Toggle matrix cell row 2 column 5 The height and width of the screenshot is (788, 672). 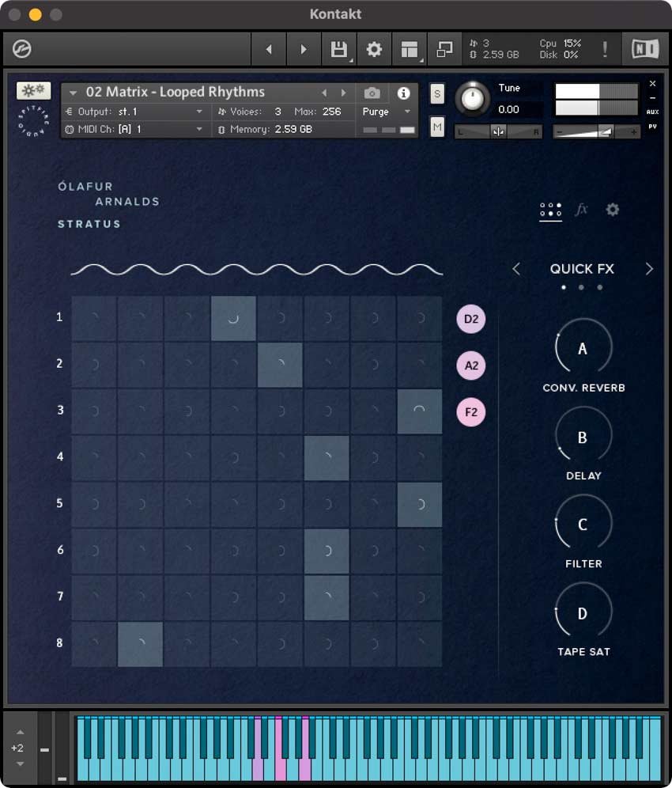280,365
